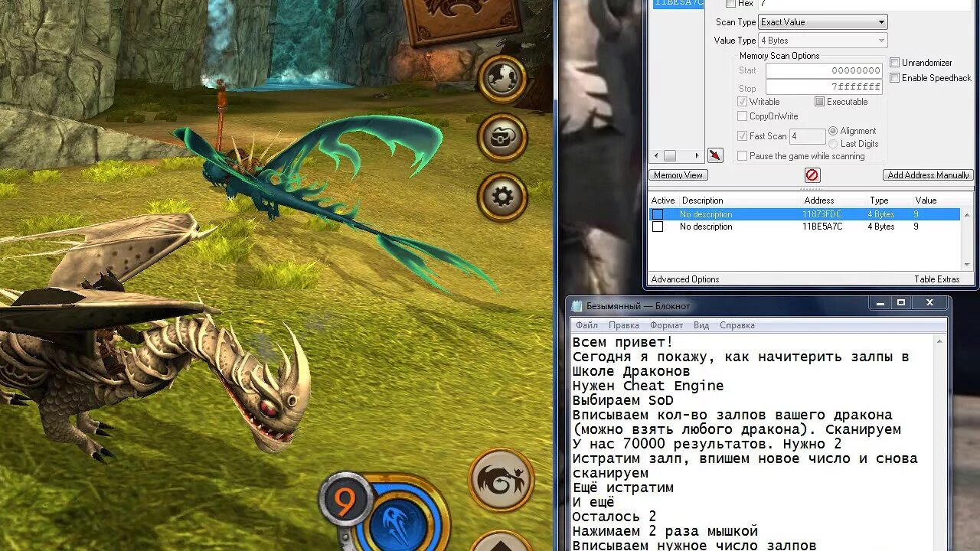980x551 pixels.
Task: Click the Stop address field 7fffffff
Action: pos(825,87)
